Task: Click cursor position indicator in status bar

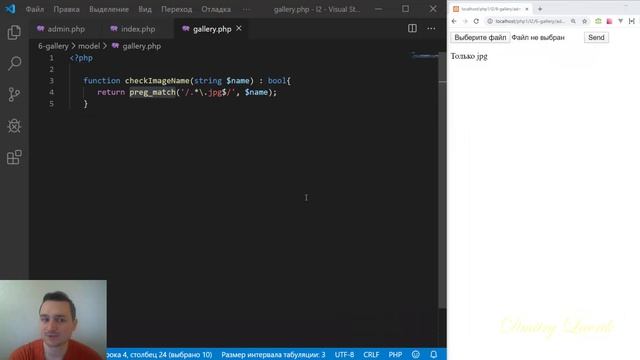Action: (159, 355)
